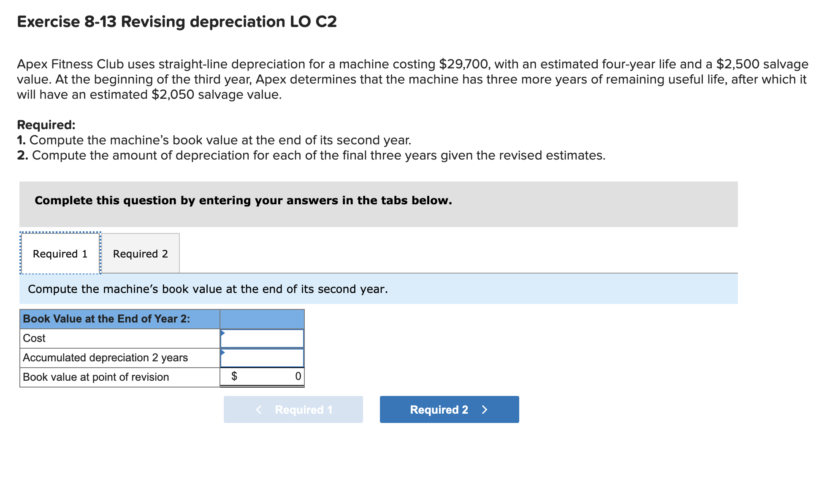Click the left chevron on Required 1 button
Image resolution: width=824 pixels, height=504 pixels.
(259, 409)
